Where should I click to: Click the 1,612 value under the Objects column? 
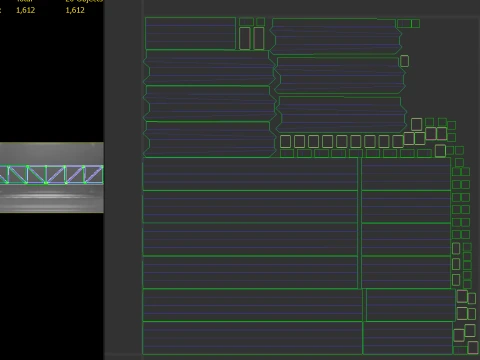click(75, 10)
